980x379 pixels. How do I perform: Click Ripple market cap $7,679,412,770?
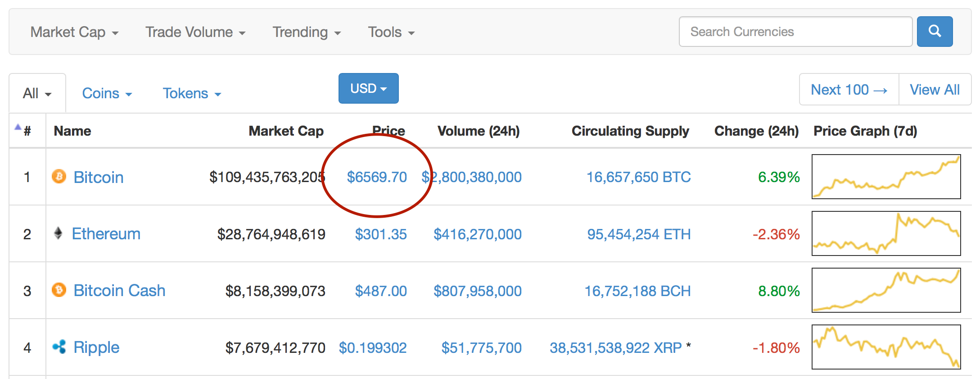coord(275,348)
